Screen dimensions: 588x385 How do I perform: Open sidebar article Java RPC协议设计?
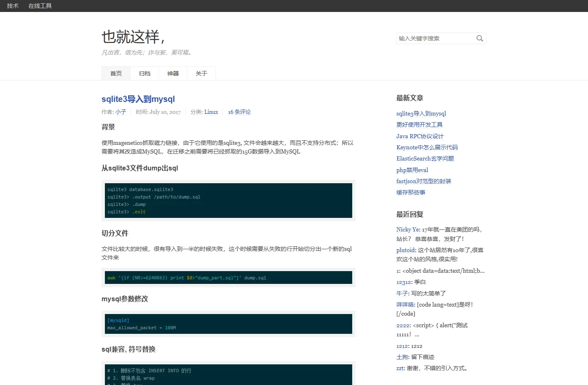pyautogui.click(x=420, y=136)
